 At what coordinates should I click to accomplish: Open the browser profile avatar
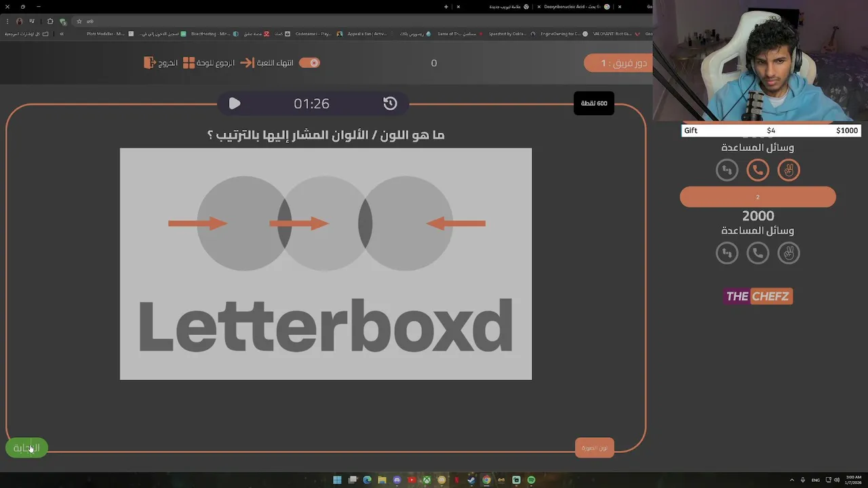tap(19, 21)
